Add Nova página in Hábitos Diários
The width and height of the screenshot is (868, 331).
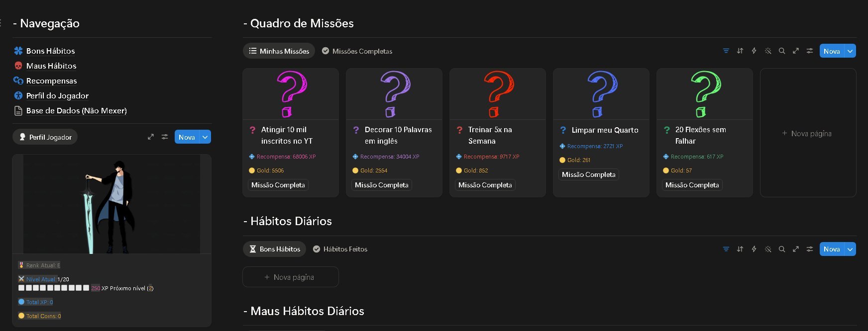(291, 277)
